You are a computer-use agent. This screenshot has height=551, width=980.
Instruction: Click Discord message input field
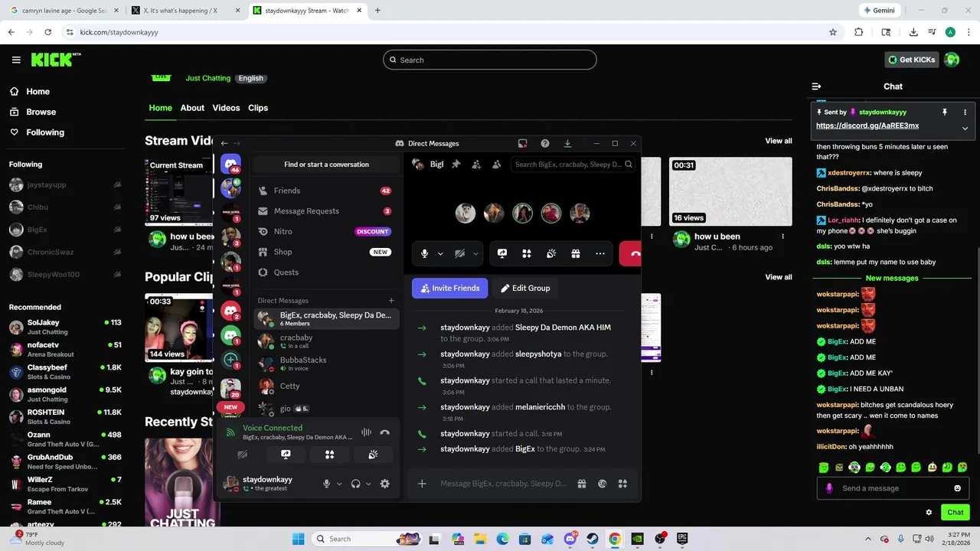(504, 484)
